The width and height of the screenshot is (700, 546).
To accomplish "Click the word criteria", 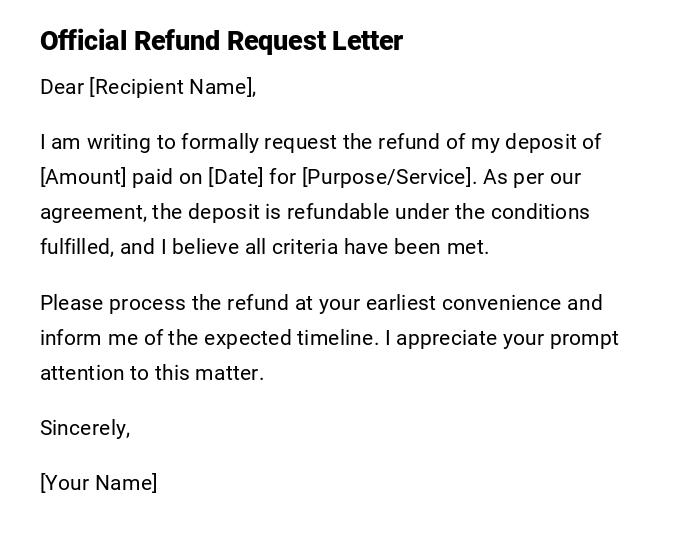I will coord(305,247).
